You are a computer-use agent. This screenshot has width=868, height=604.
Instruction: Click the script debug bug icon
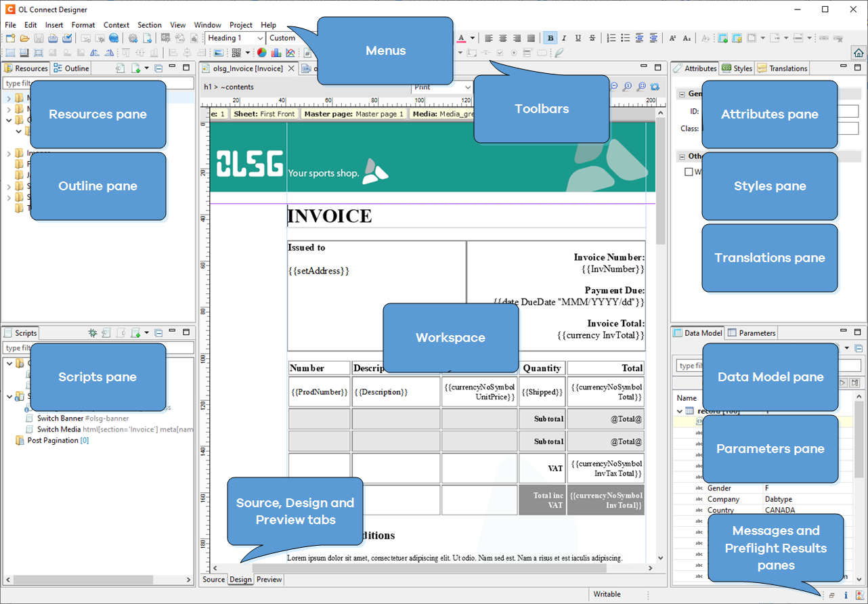coord(93,333)
